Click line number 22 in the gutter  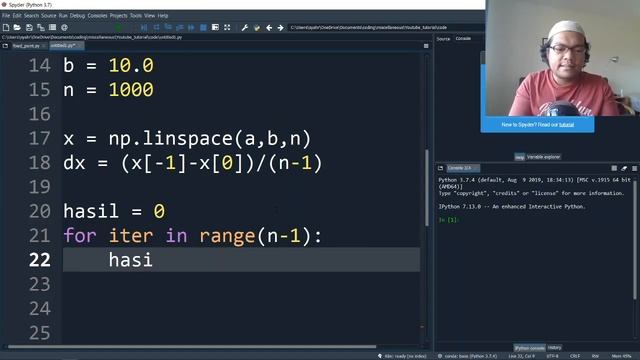(40, 260)
